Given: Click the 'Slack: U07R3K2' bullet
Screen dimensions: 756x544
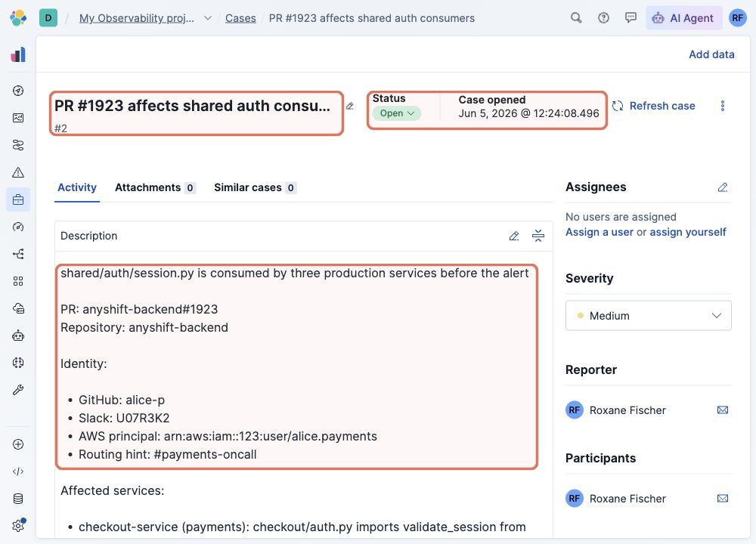Looking at the screenshot, I should [x=124, y=419].
